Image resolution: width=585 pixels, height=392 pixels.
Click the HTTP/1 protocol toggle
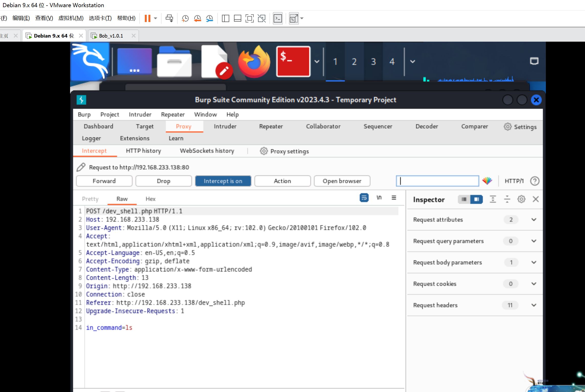point(514,181)
